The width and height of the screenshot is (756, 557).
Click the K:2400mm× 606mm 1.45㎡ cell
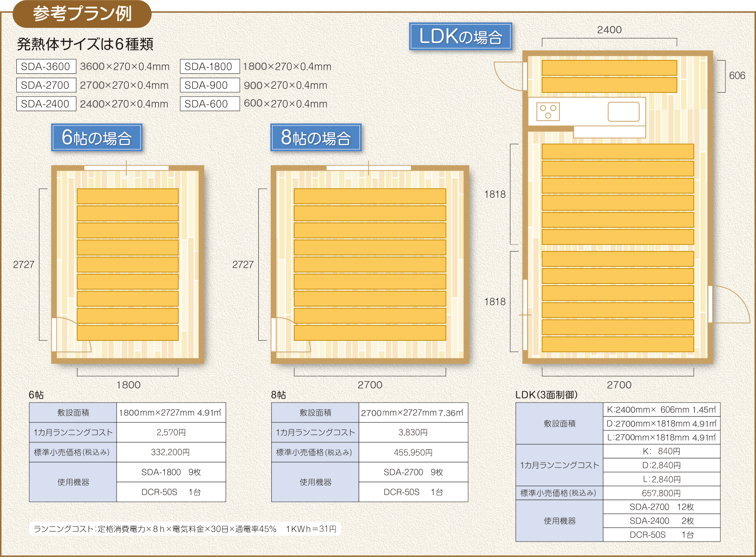(661, 410)
